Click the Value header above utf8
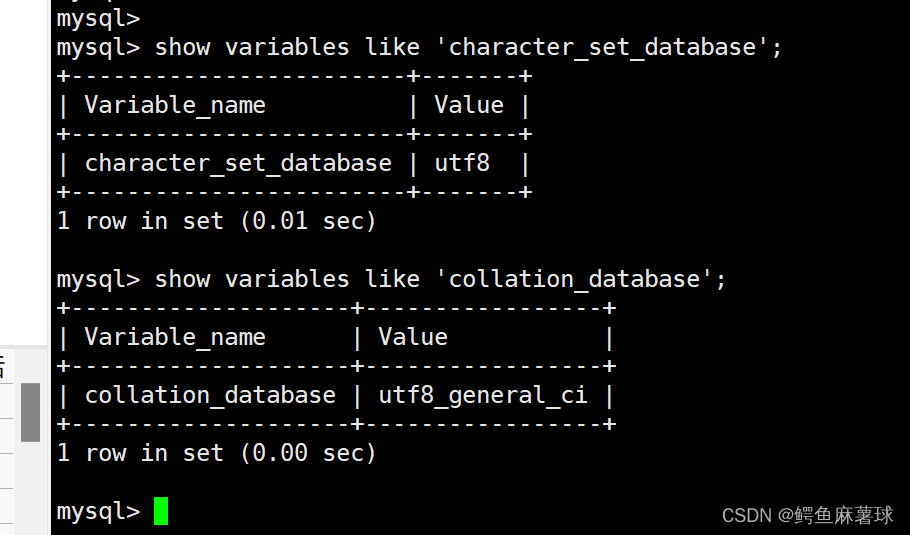 [x=469, y=105]
